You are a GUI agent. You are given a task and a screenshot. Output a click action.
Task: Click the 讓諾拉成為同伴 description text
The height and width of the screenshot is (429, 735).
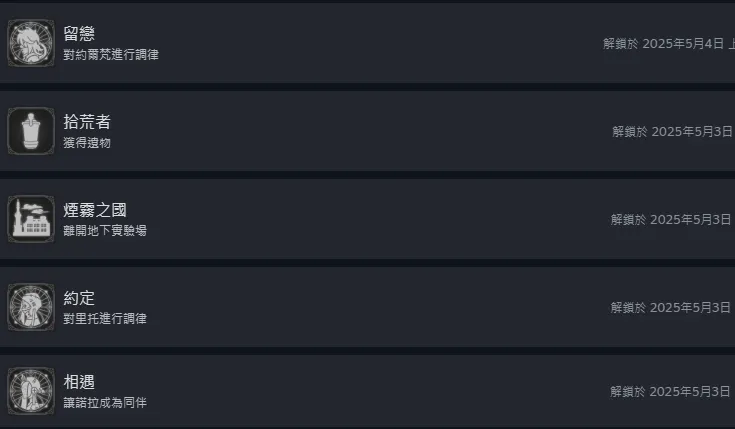pyautogui.click(x=104, y=403)
